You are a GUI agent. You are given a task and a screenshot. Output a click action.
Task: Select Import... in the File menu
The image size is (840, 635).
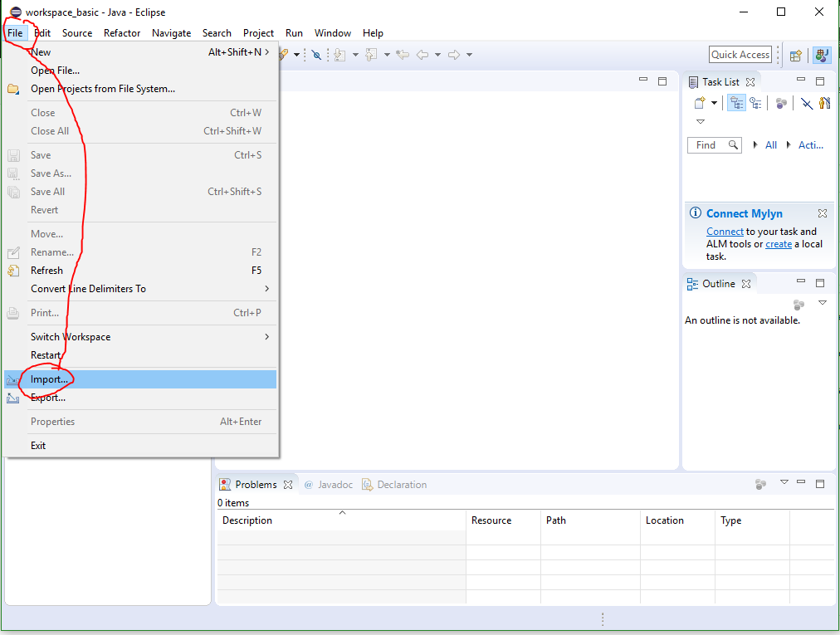140,379
